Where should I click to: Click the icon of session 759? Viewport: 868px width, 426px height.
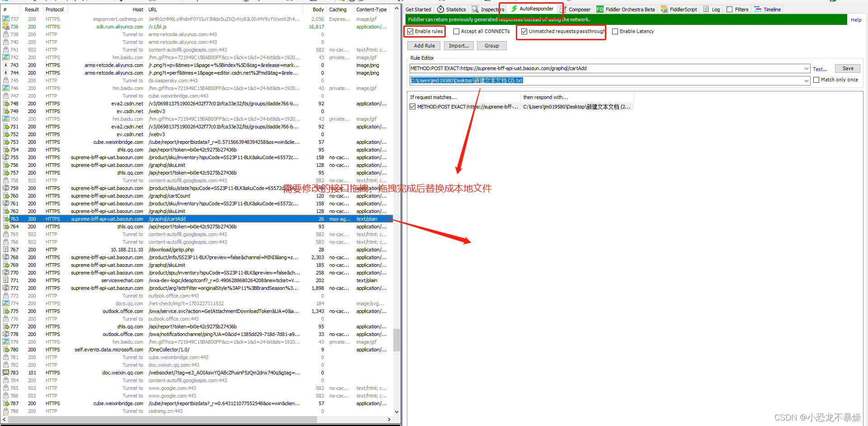(6, 188)
